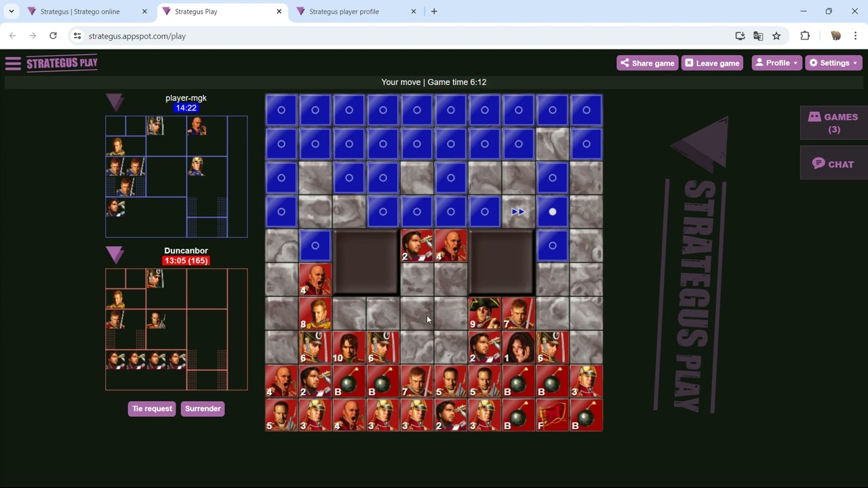
Task: Open the Chat panel
Action: [x=834, y=164]
